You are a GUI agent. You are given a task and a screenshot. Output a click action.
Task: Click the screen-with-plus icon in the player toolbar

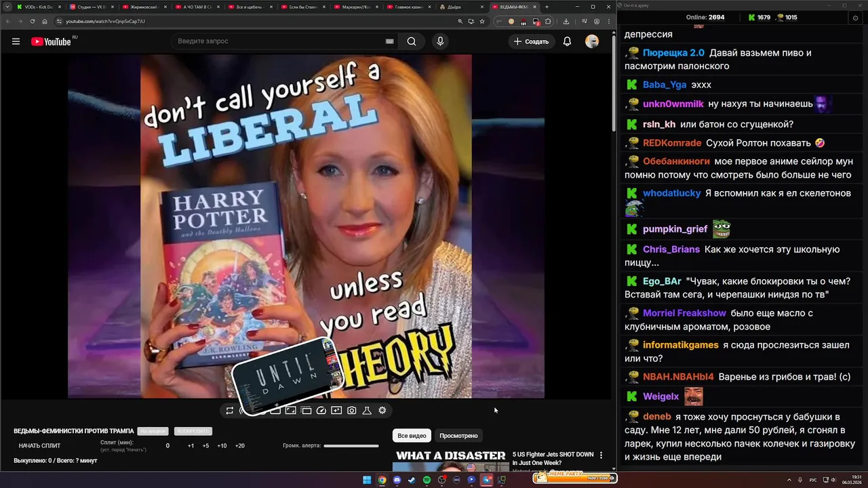[336, 410]
